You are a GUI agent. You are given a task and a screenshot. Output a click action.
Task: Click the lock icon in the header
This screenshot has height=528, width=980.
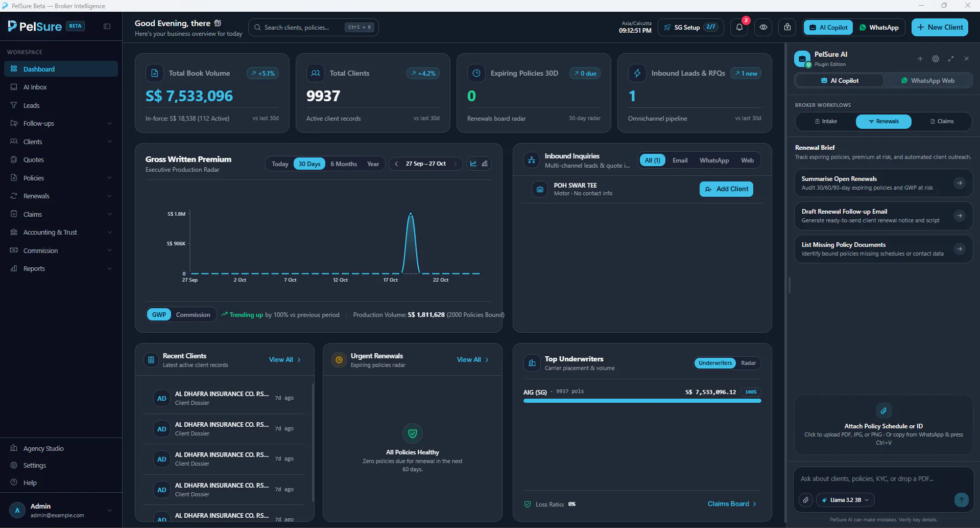click(x=787, y=28)
